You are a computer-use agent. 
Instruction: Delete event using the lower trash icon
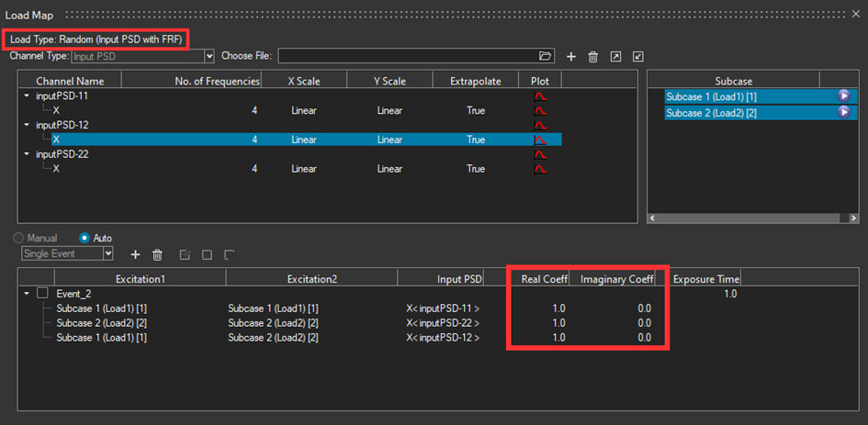coord(157,254)
